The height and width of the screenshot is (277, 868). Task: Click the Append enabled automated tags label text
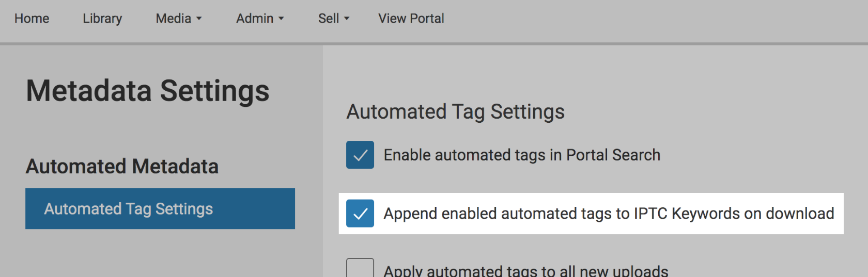coord(609,214)
